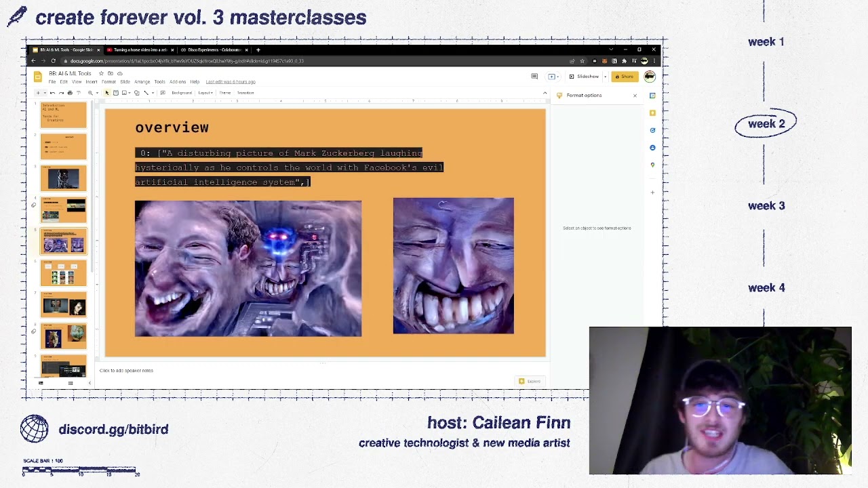Open the line type dropdown arrow
The width and height of the screenshot is (868, 488).
(153, 93)
